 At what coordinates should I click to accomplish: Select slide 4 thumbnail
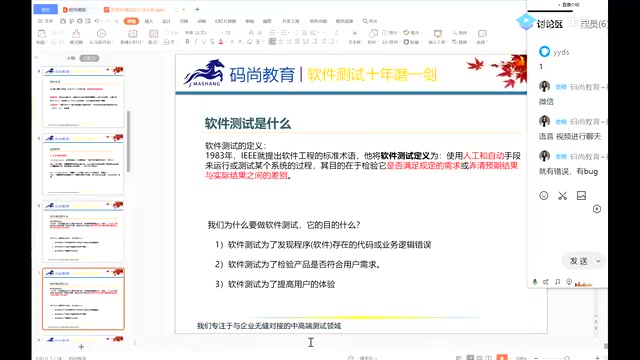83,97
